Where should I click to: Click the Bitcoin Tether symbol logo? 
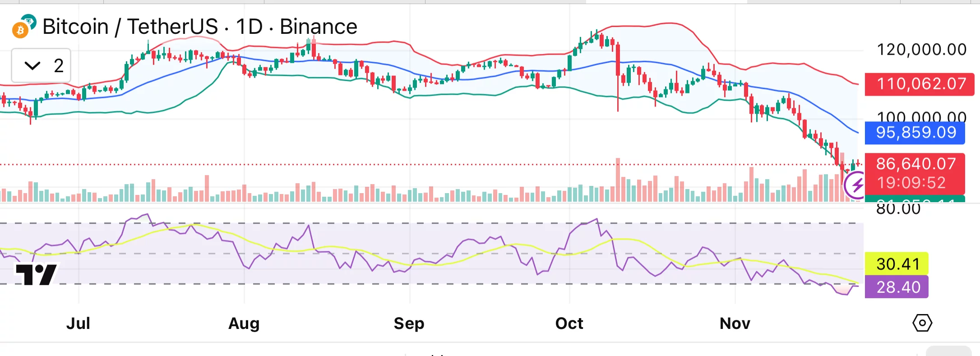pyautogui.click(x=23, y=26)
